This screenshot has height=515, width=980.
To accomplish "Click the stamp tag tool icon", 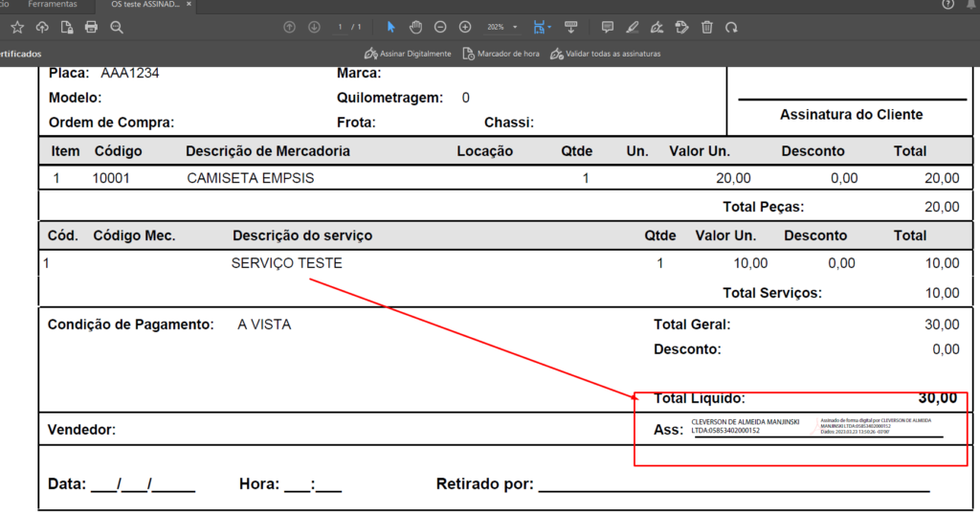I will [681, 27].
